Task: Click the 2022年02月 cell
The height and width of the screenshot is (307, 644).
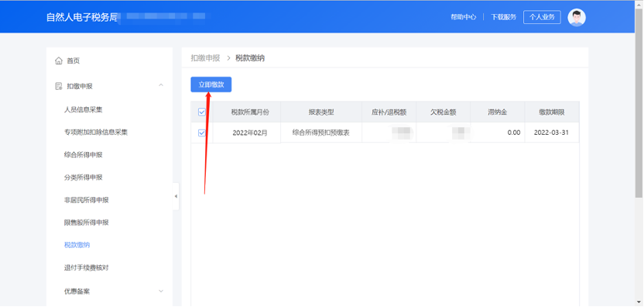Action: click(x=250, y=133)
